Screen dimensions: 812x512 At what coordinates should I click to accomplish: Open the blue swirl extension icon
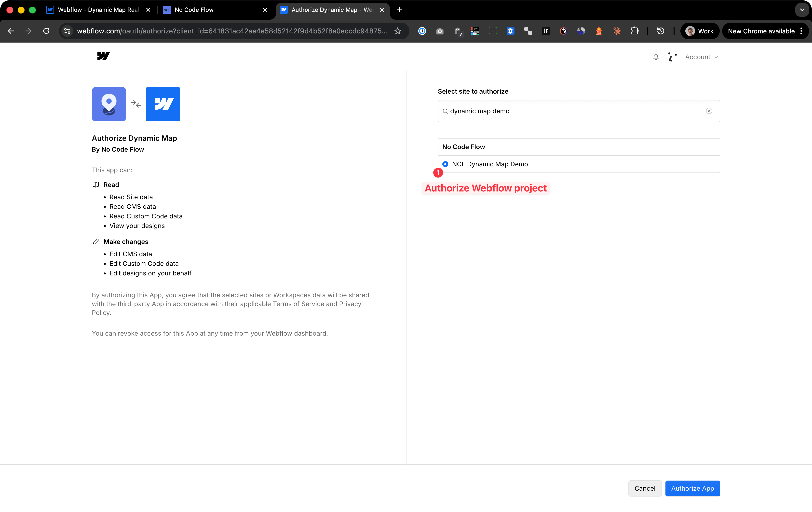click(x=581, y=31)
